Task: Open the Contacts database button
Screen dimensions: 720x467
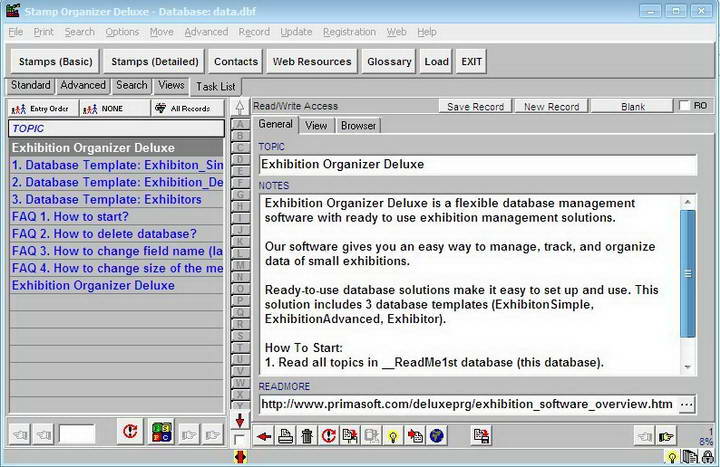Action: (x=236, y=62)
